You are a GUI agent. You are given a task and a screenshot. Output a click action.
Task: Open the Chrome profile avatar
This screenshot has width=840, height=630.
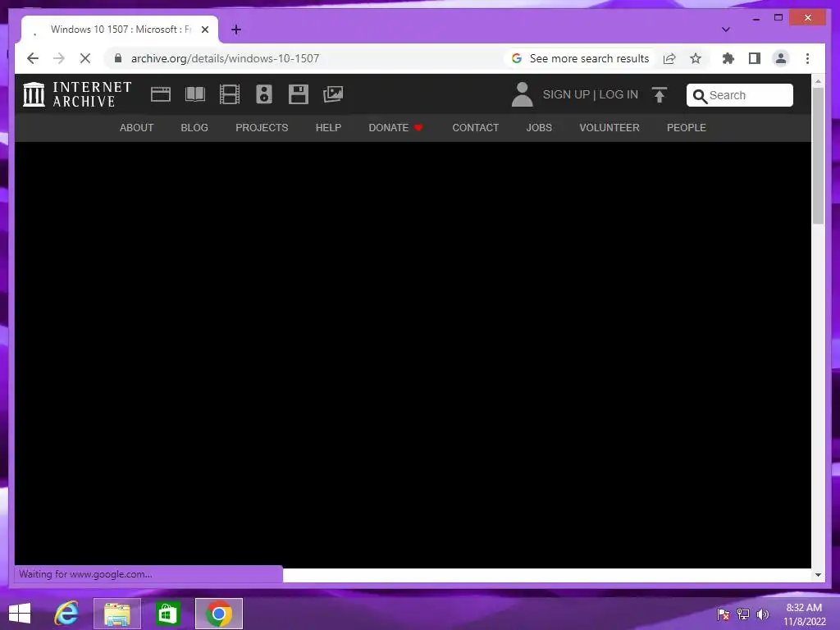tap(781, 58)
